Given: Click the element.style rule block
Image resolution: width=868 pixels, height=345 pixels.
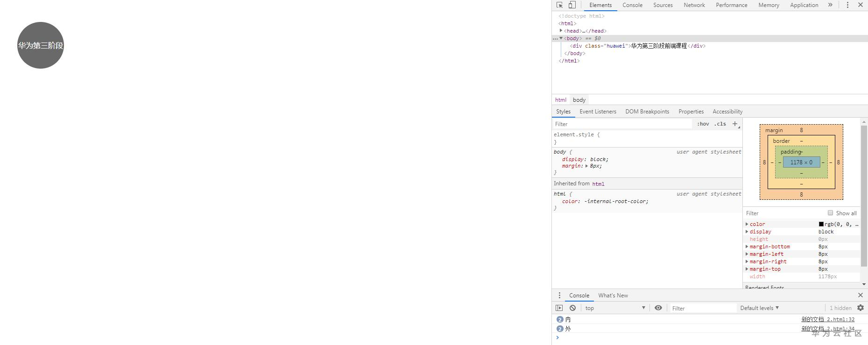Looking at the screenshot, I should pyautogui.click(x=647, y=138).
